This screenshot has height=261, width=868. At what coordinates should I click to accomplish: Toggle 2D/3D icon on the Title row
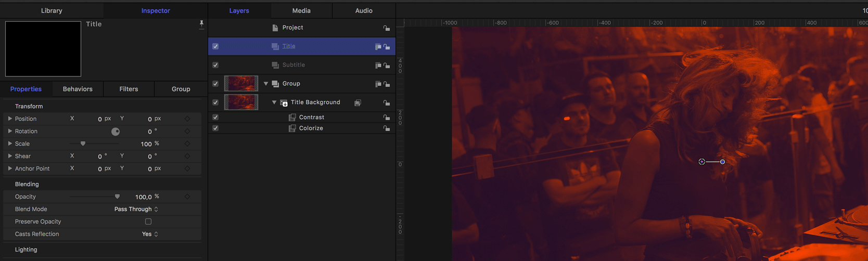click(378, 47)
